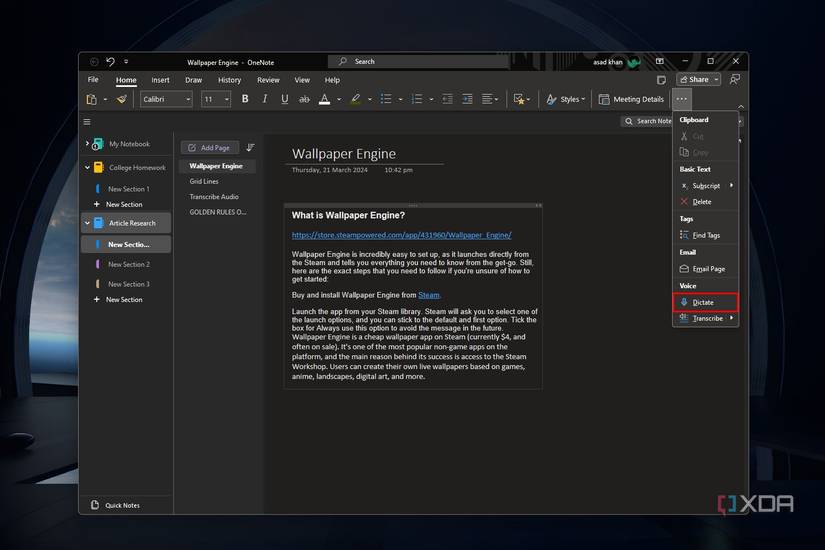Image resolution: width=825 pixels, height=550 pixels.
Task: Click the Add Page button
Action: 209,147
